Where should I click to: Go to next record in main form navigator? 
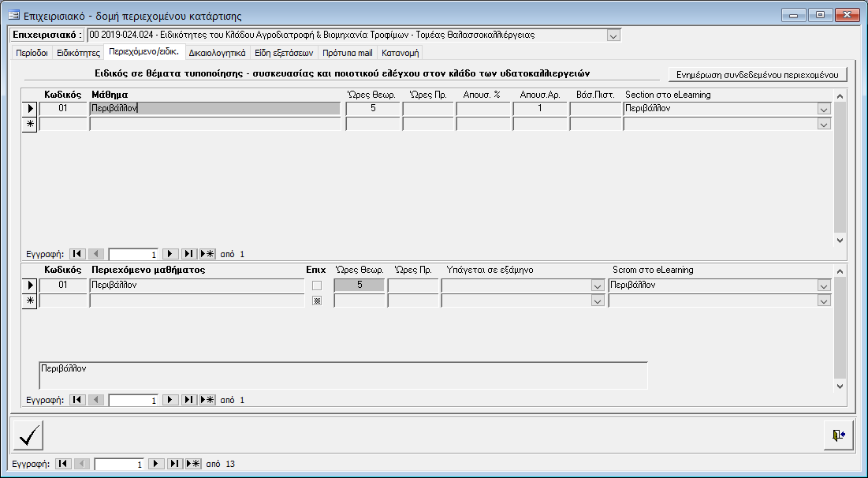(x=157, y=464)
